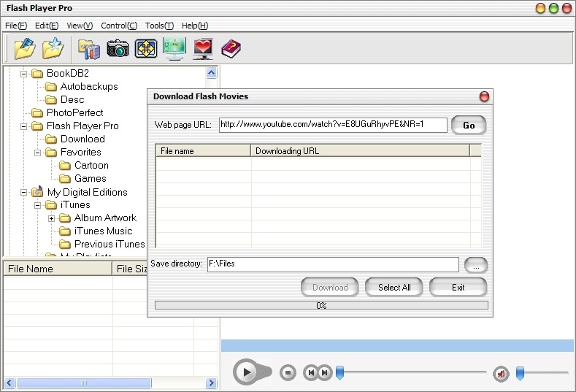The image size is (576, 392).
Task: Click the red heart monitor icon
Action: coord(203,49)
